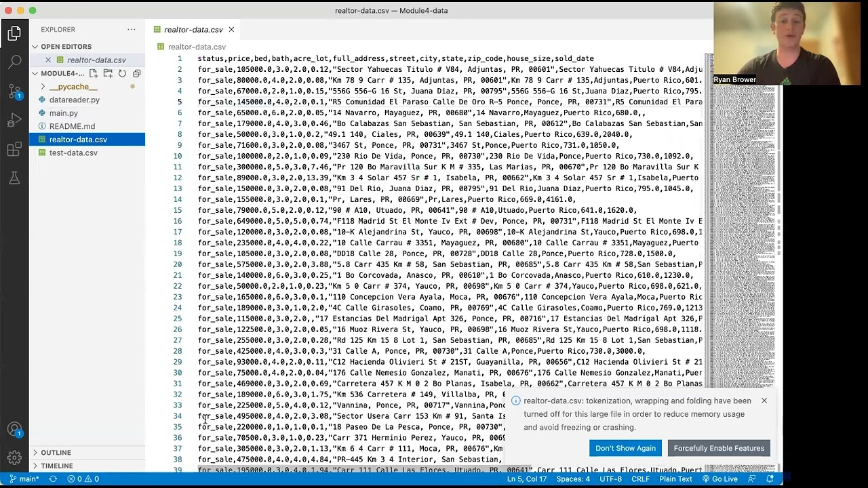
Task: Click realtor-data.csv in the breadcrumb
Action: 197,47
